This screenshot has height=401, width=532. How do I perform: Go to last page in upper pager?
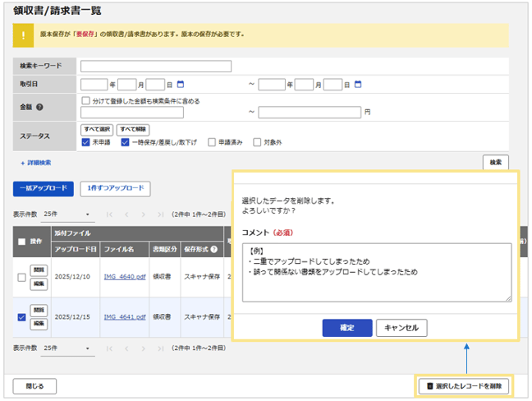[160, 214]
